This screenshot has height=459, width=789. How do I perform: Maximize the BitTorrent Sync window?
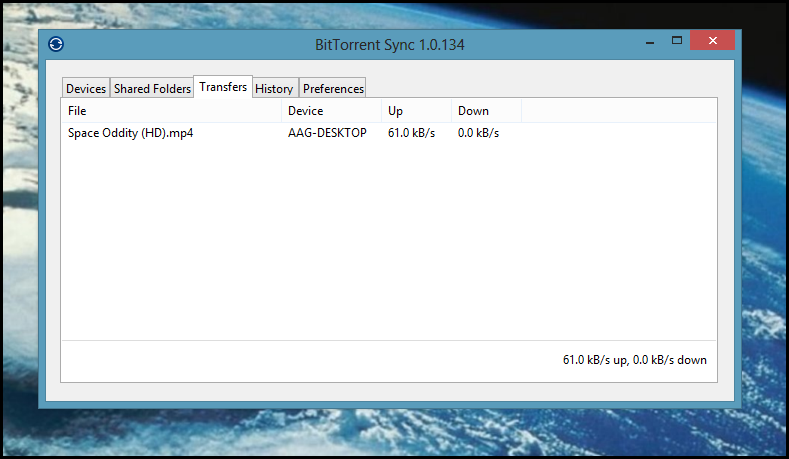pyautogui.click(x=677, y=40)
